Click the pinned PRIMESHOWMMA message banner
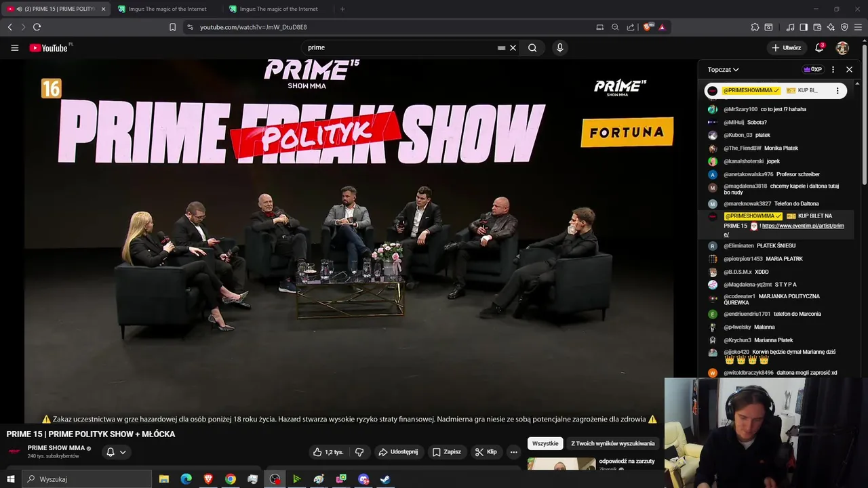 click(x=775, y=91)
